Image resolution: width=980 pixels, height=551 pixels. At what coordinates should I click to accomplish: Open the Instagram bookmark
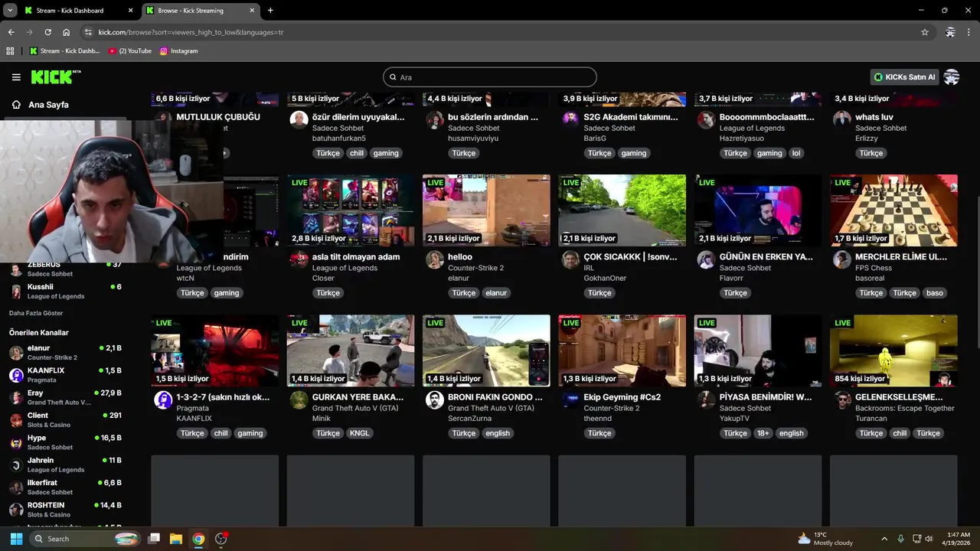point(178,51)
